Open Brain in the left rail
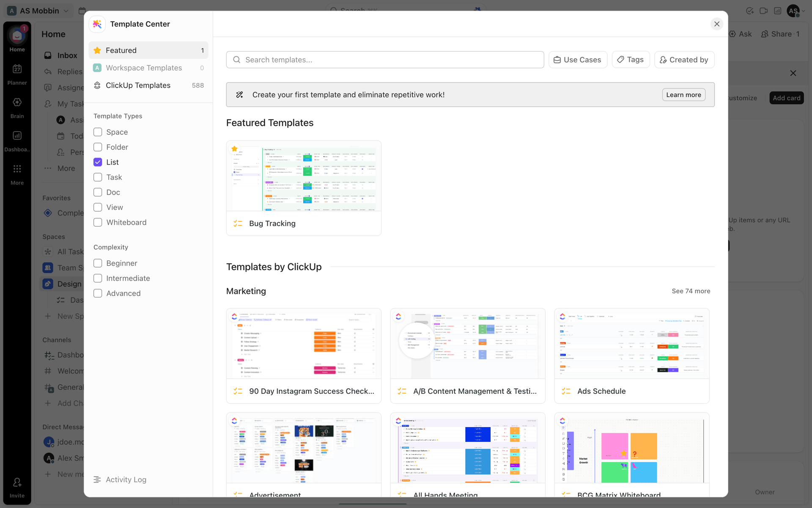The height and width of the screenshot is (508, 812). (17, 102)
